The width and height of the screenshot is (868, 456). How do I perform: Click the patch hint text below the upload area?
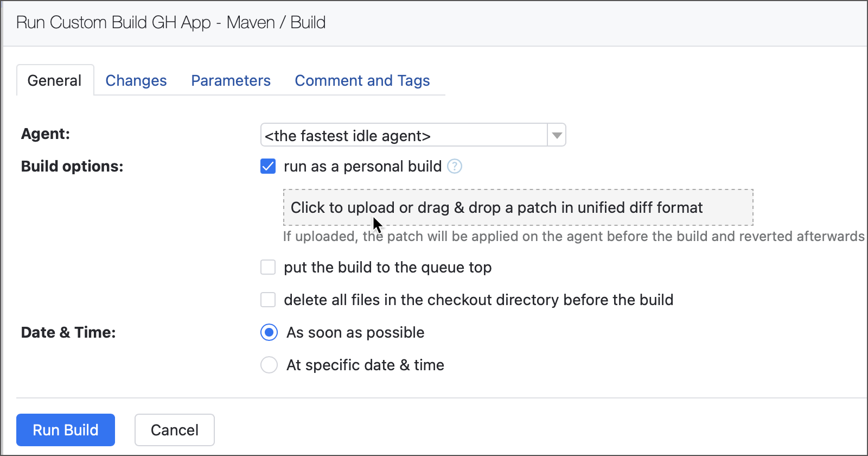573,236
